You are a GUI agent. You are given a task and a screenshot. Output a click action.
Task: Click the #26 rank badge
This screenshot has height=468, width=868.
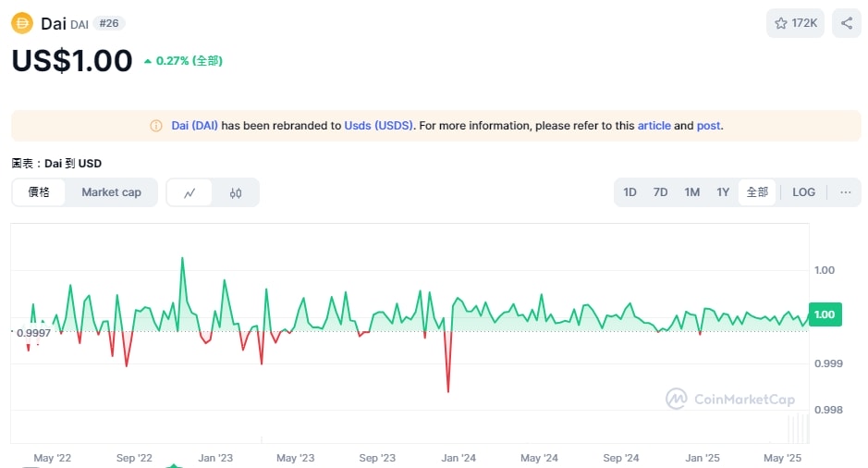click(x=108, y=23)
